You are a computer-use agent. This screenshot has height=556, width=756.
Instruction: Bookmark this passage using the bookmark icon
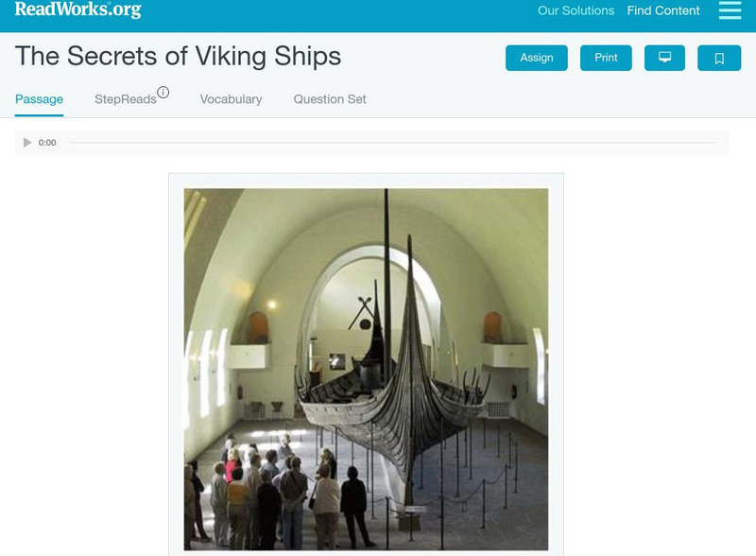pos(720,57)
